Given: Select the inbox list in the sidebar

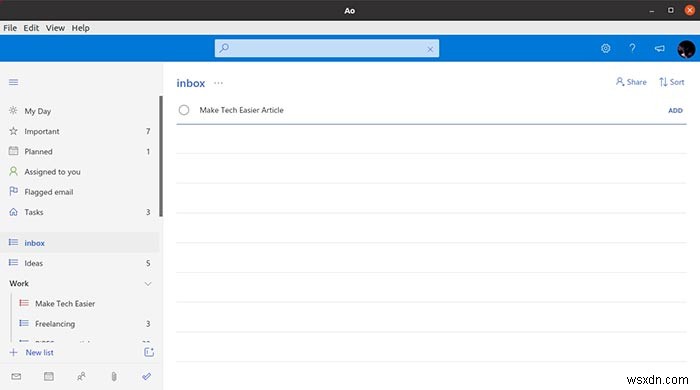Looking at the screenshot, I should (80, 243).
